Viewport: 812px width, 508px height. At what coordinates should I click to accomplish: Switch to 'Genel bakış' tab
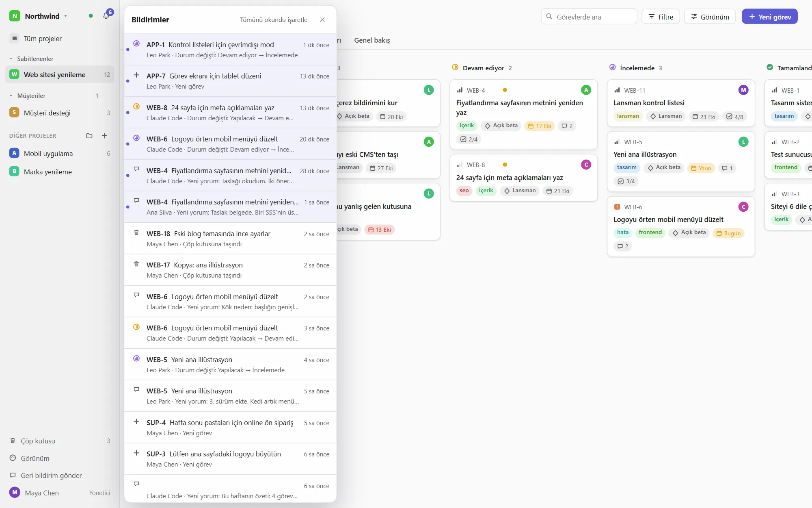pyautogui.click(x=372, y=40)
